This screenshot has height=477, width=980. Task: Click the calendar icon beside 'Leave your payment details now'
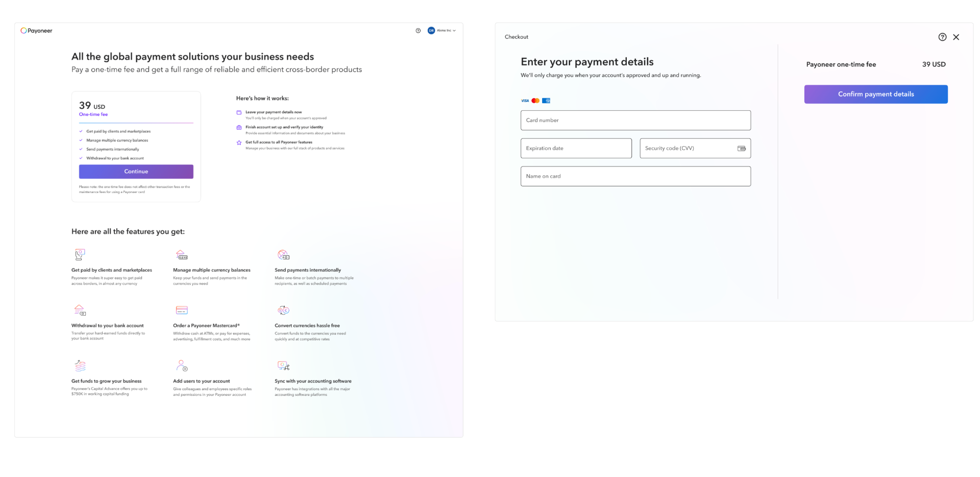tap(239, 112)
